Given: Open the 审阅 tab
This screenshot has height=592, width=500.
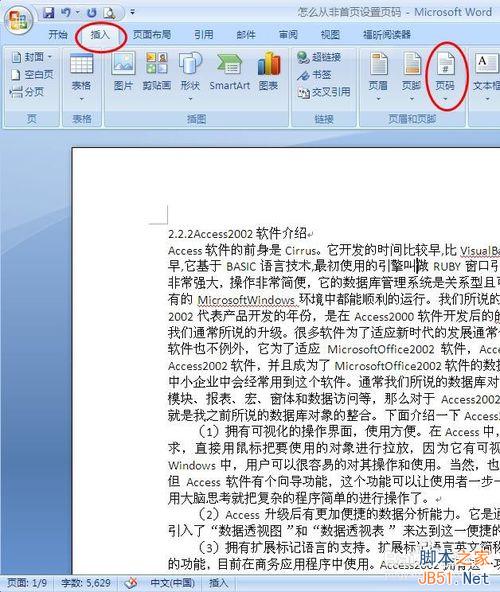Looking at the screenshot, I should click(x=288, y=35).
